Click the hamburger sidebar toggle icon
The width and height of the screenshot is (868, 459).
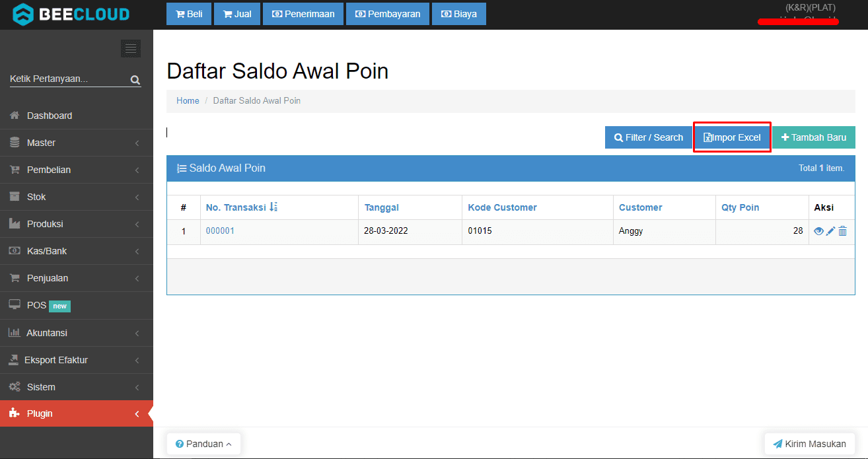click(x=131, y=48)
